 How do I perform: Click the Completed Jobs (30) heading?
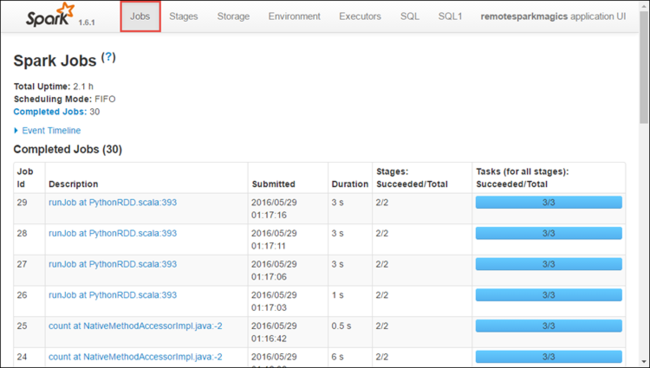[x=68, y=149]
